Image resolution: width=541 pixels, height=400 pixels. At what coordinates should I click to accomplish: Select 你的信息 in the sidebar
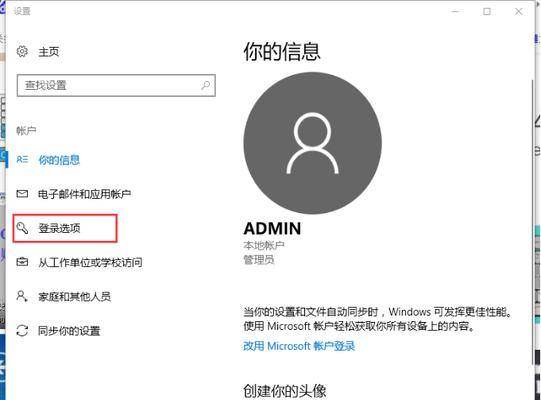click(x=59, y=160)
